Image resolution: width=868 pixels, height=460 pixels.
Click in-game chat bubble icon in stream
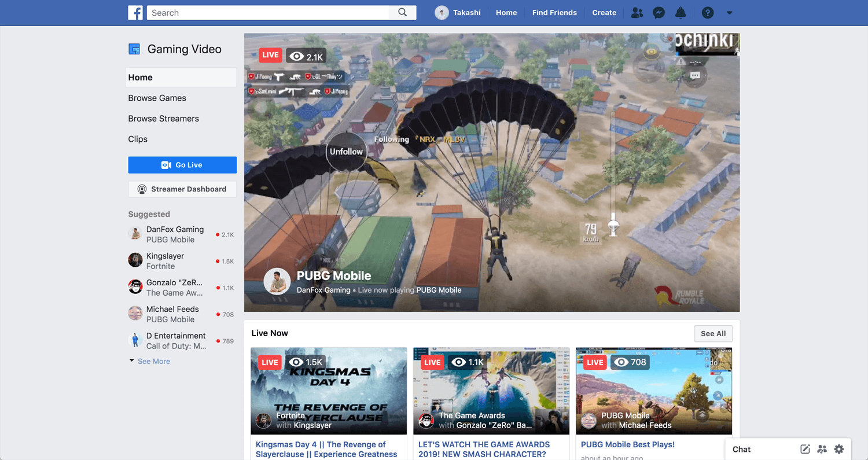coord(695,76)
